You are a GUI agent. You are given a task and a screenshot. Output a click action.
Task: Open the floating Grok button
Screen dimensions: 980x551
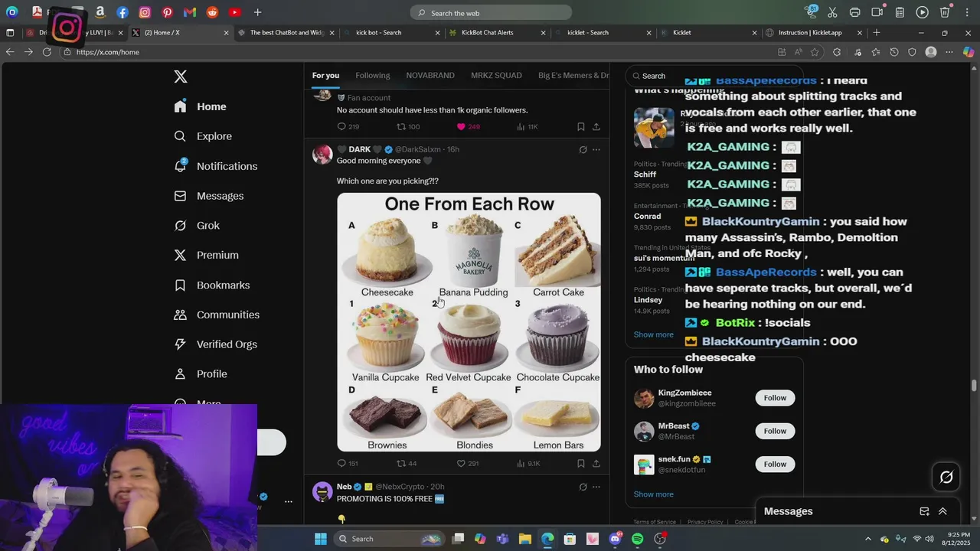click(x=946, y=478)
